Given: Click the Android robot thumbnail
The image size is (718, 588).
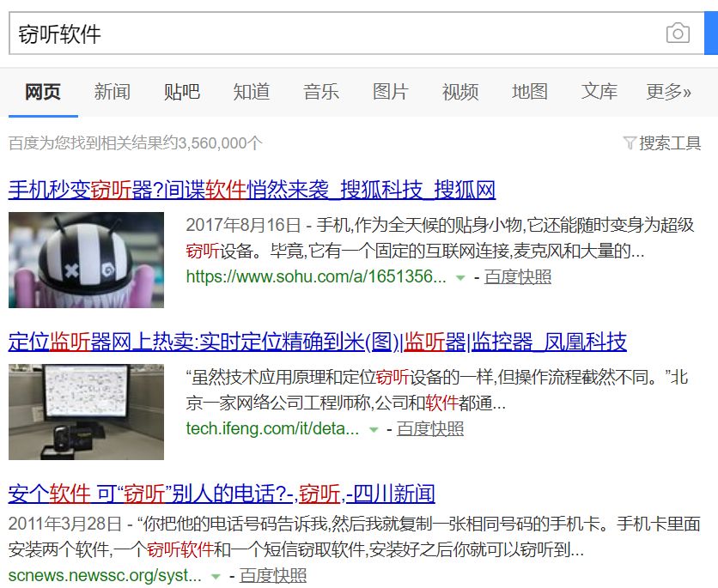Looking at the screenshot, I should coord(86,260).
